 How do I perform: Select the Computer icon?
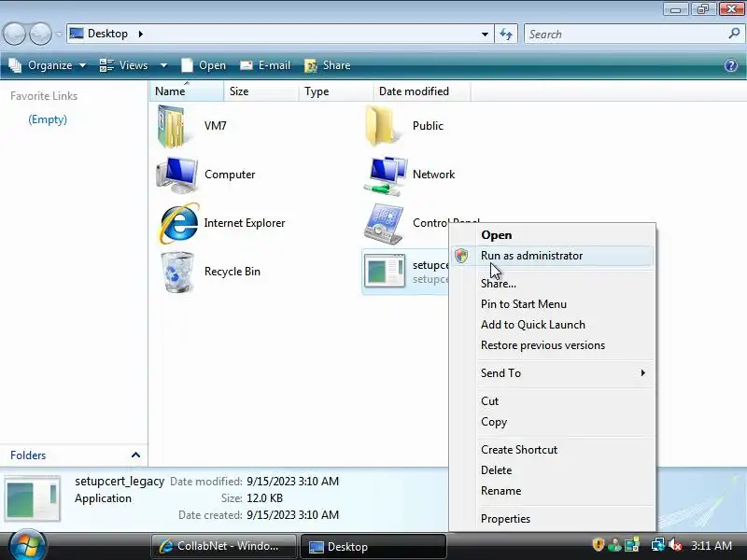point(177,175)
